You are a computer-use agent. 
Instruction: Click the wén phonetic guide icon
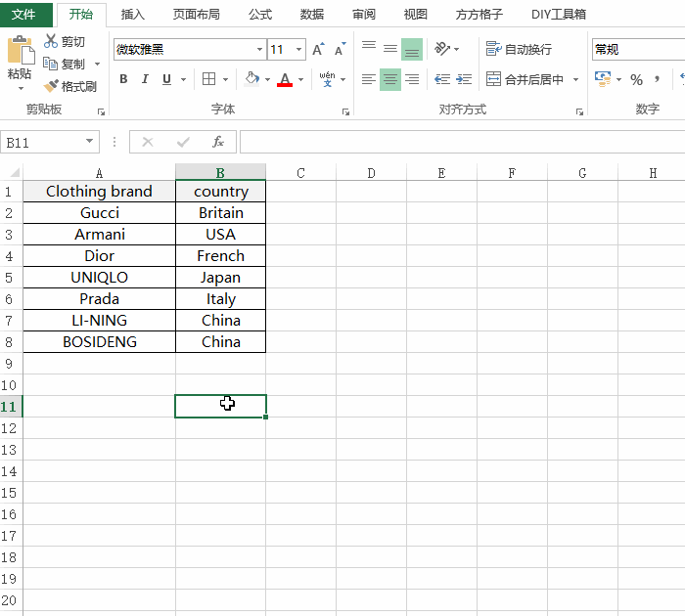pos(327,79)
